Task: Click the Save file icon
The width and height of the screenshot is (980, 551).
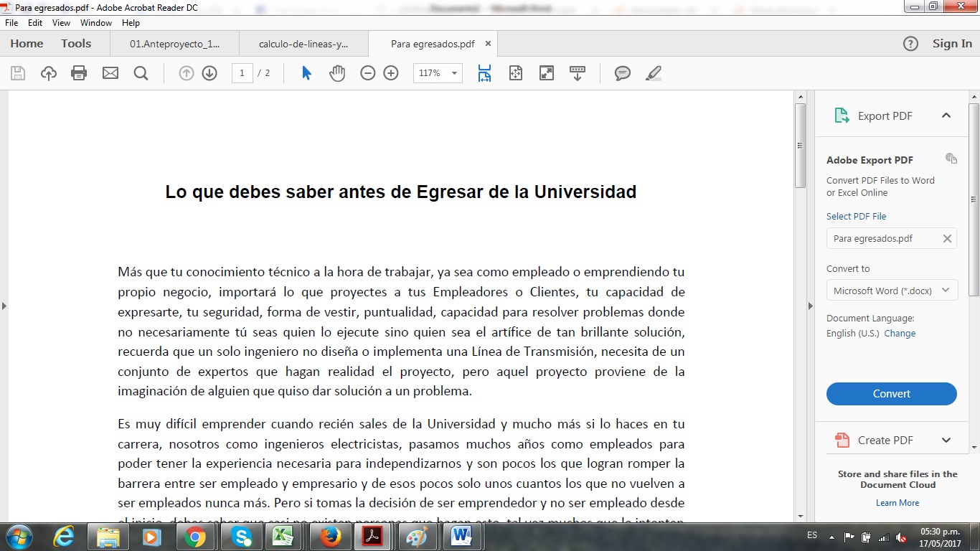Action: tap(18, 73)
